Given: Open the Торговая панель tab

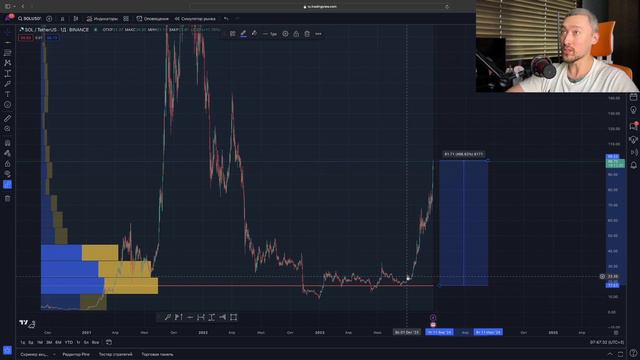Looking at the screenshot, I should pos(158,354).
